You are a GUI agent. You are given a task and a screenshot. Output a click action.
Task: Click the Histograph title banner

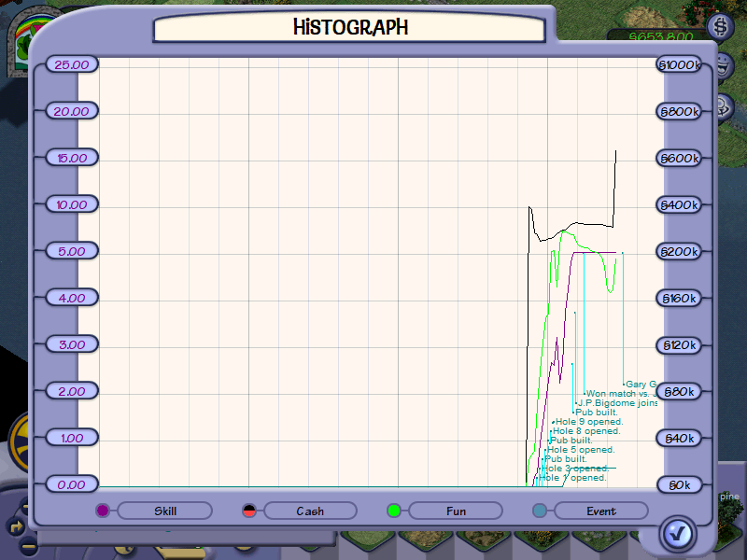tap(349, 27)
